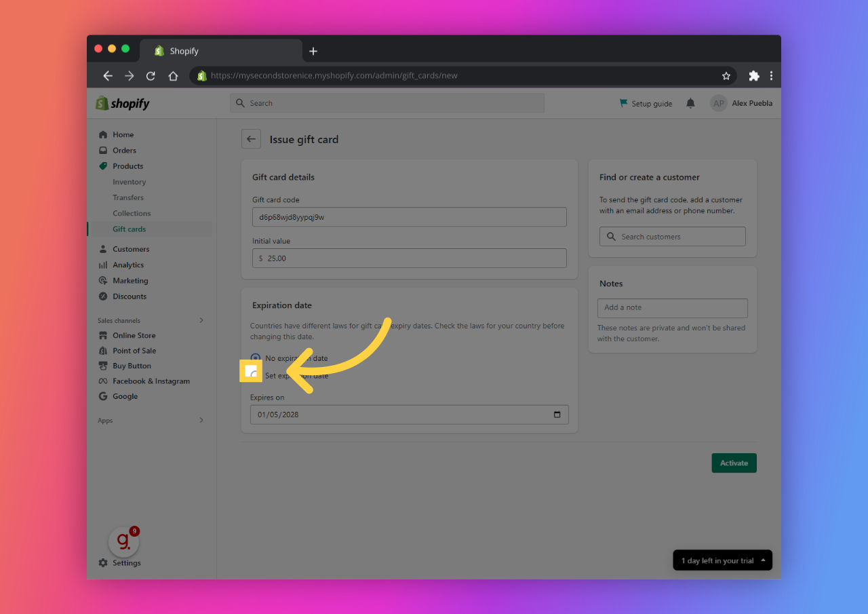Open the browser extensions puzzle icon

[x=753, y=76]
